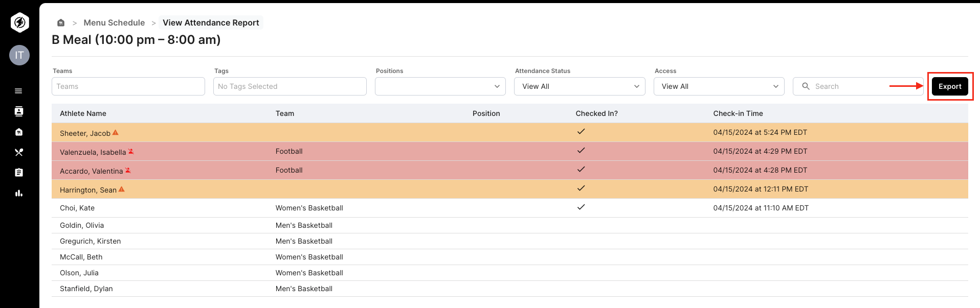Screen dimensions: 980x308
Task: Click checkmark in Accardo, Valentina row
Action: pyautogui.click(x=581, y=169)
